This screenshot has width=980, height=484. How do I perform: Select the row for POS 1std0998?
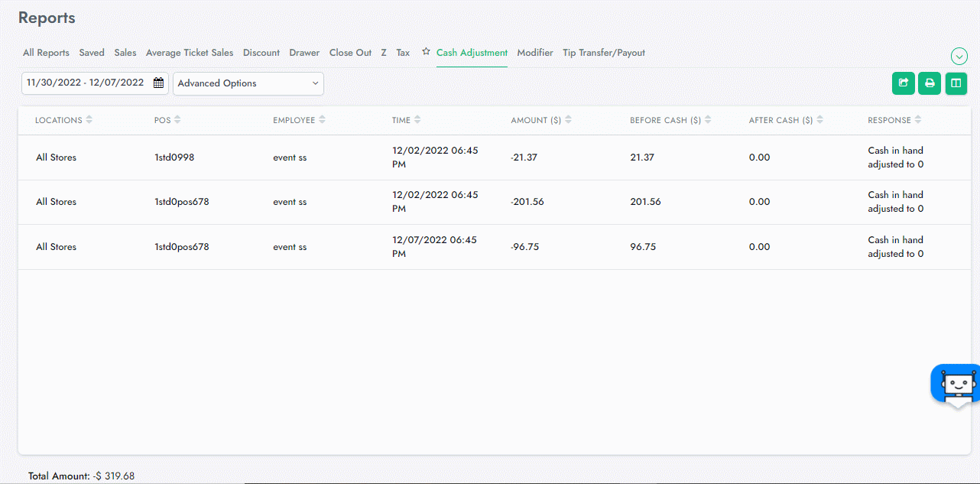(174, 158)
